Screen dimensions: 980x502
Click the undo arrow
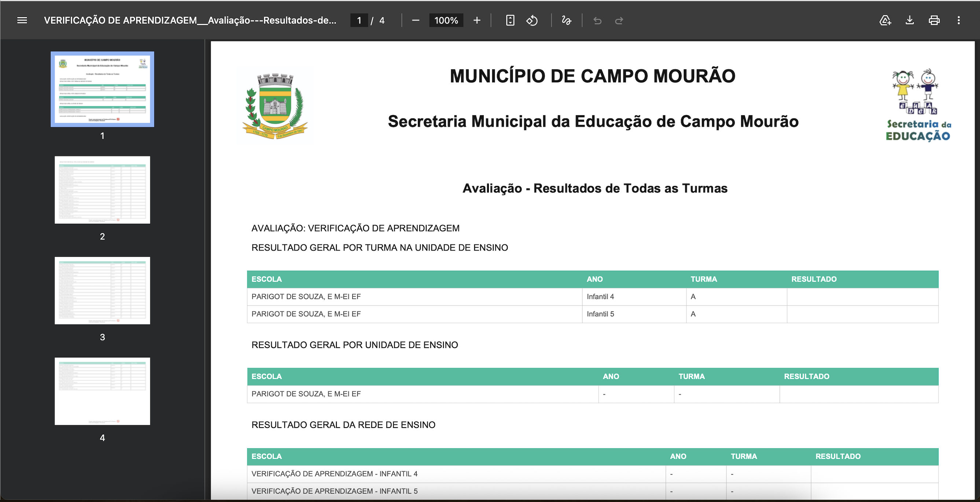point(597,21)
